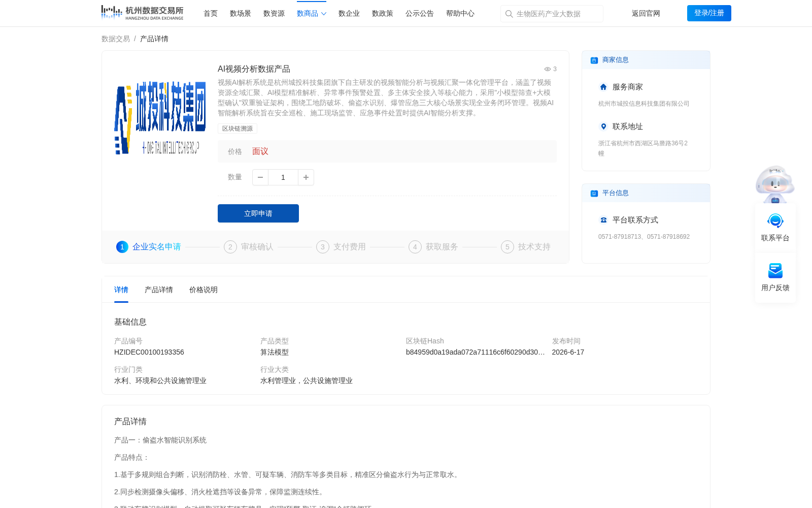Click the eye view-count icon
Image resolution: width=812 pixels, height=508 pixels.
coord(548,69)
